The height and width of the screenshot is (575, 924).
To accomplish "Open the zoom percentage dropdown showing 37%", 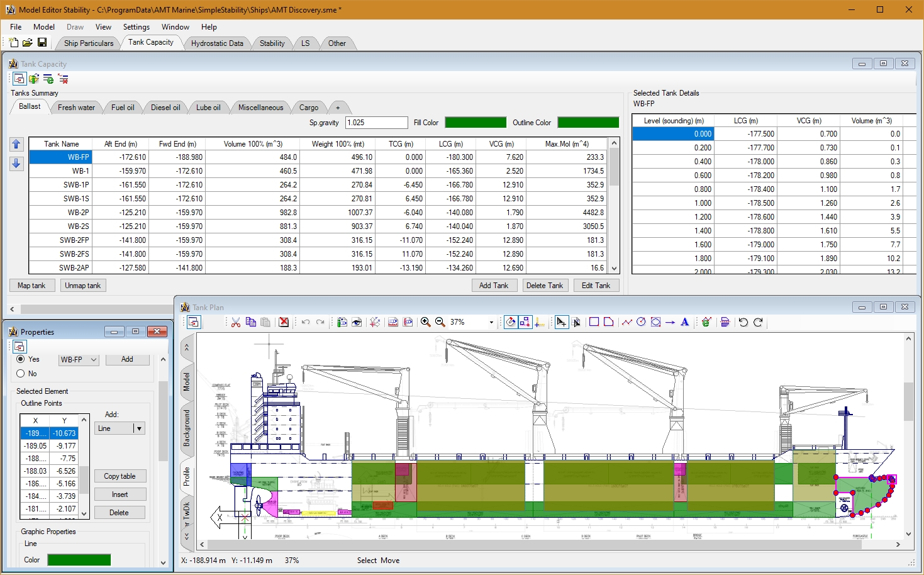I will 491,322.
